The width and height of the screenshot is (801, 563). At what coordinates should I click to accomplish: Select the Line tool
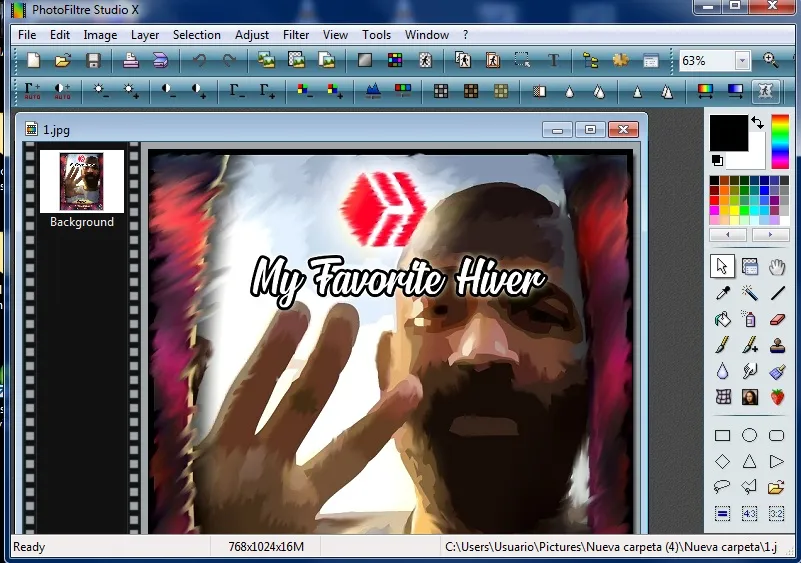[x=777, y=293]
